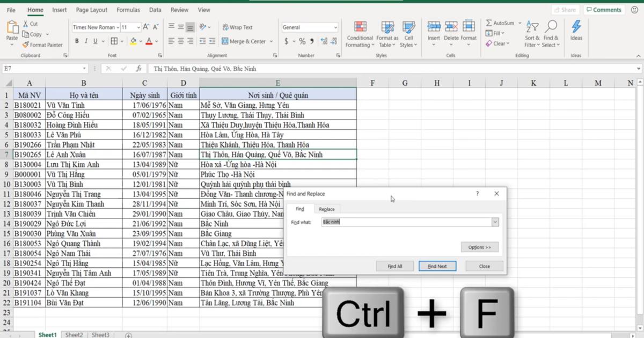Open Cell Styles gallery
The height and width of the screenshot is (338, 644).
point(409,34)
